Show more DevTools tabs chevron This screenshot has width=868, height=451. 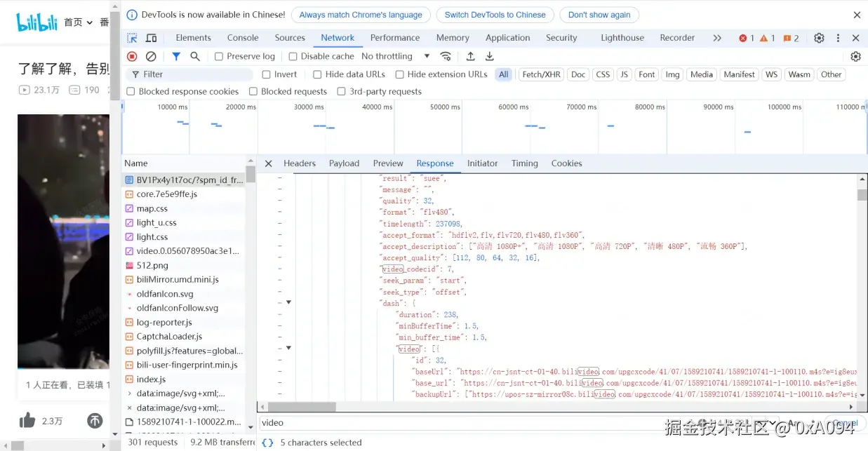click(717, 38)
